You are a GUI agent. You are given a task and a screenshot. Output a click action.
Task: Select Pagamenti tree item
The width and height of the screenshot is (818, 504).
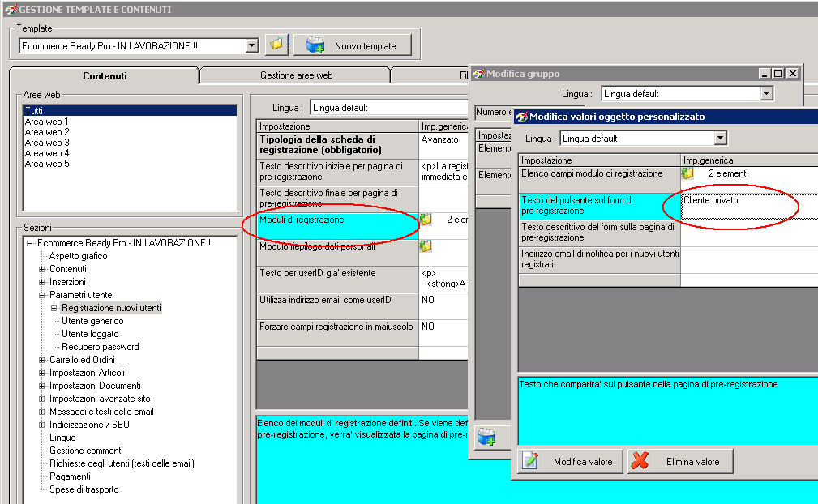pyautogui.click(x=70, y=476)
